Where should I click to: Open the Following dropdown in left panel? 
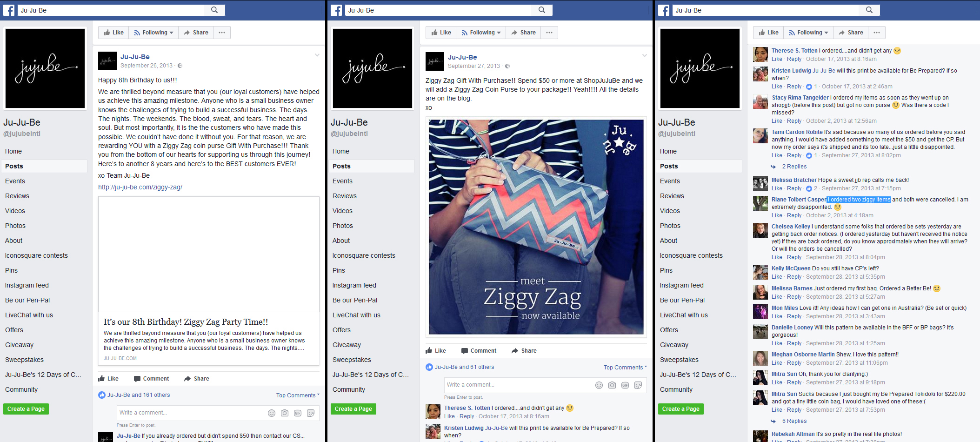click(x=153, y=33)
